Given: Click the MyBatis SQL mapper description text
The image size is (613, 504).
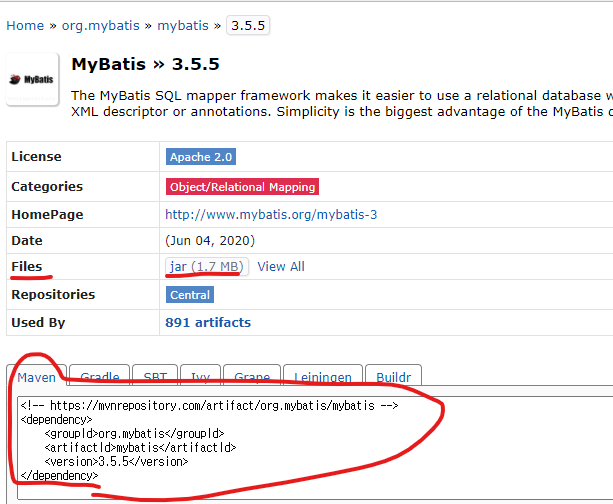Looking at the screenshot, I should 342,104.
